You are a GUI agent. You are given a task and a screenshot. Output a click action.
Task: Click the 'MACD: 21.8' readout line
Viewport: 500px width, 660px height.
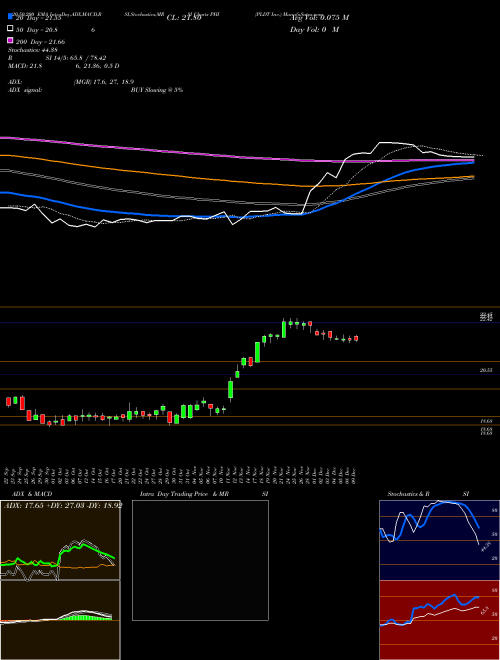[25, 66]
